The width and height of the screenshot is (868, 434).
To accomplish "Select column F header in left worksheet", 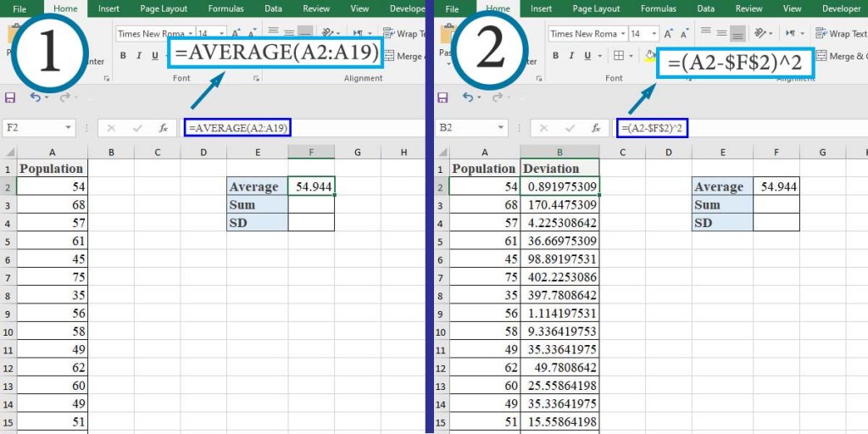I will click(311, 153).
